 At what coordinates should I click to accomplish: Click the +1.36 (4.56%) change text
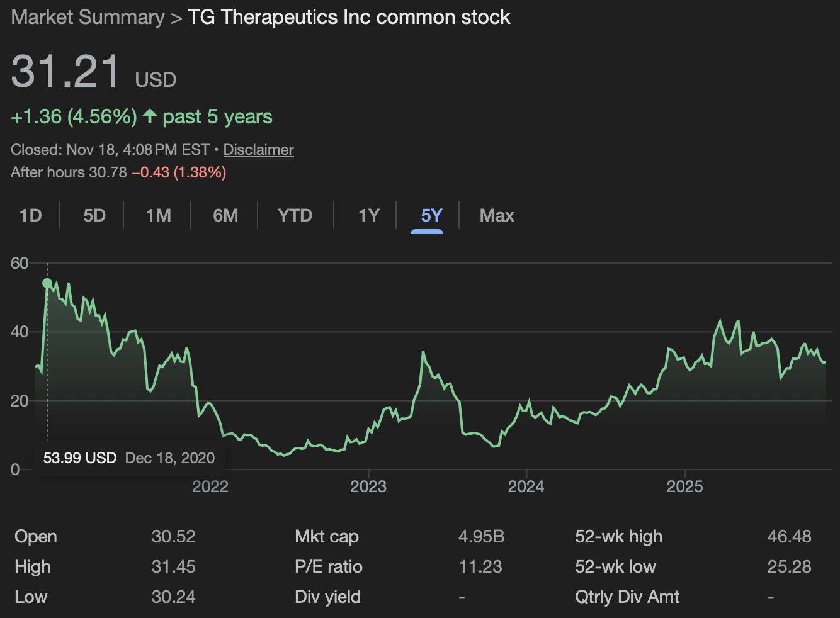click(74, 116)
